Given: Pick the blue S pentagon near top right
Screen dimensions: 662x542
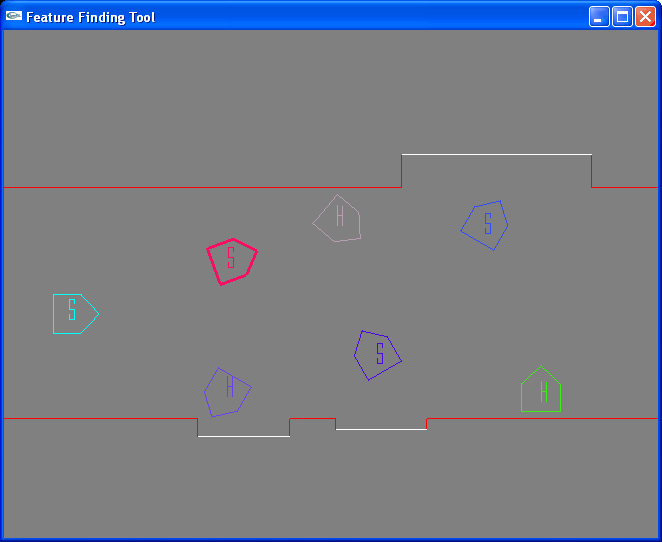Looking at the screenshot, I should point(484,225).
